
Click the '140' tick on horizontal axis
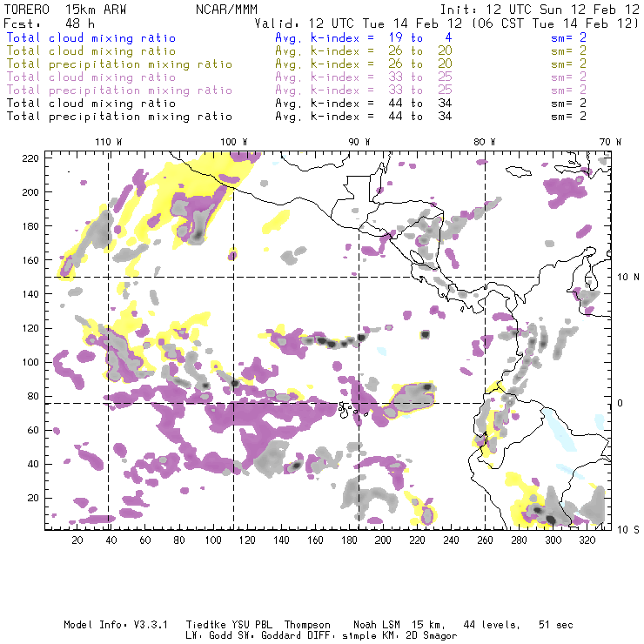pyautogui.click(x=281, y=540)
